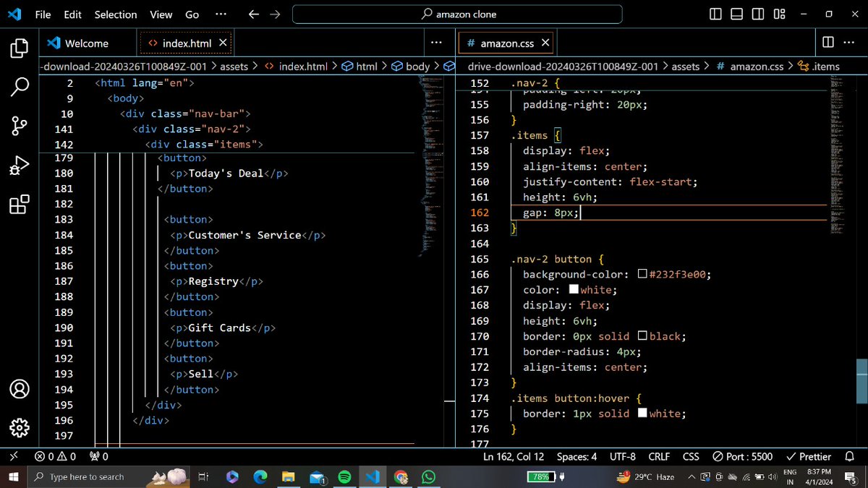
Task: Open the Edit menu
Action: tap(72, 14)
